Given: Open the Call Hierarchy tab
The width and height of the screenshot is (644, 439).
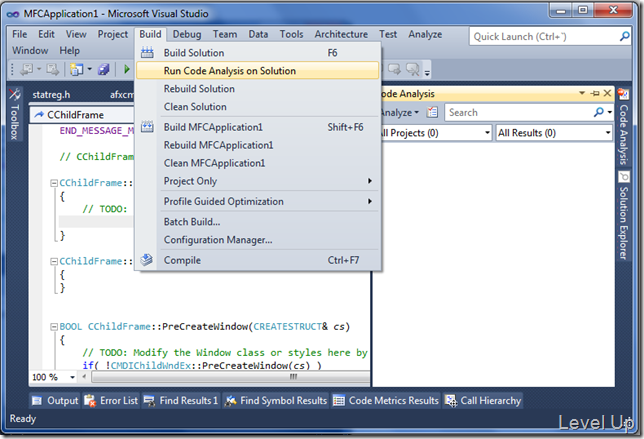Looking at the screenshot, I should pyautogui.click(x=483, y=400).
